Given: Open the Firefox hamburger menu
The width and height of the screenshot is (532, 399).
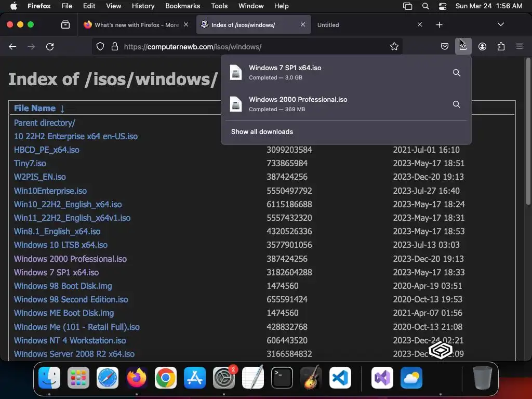Looking at the screenshot, I should pyautogui.click(x=519, y=46).
